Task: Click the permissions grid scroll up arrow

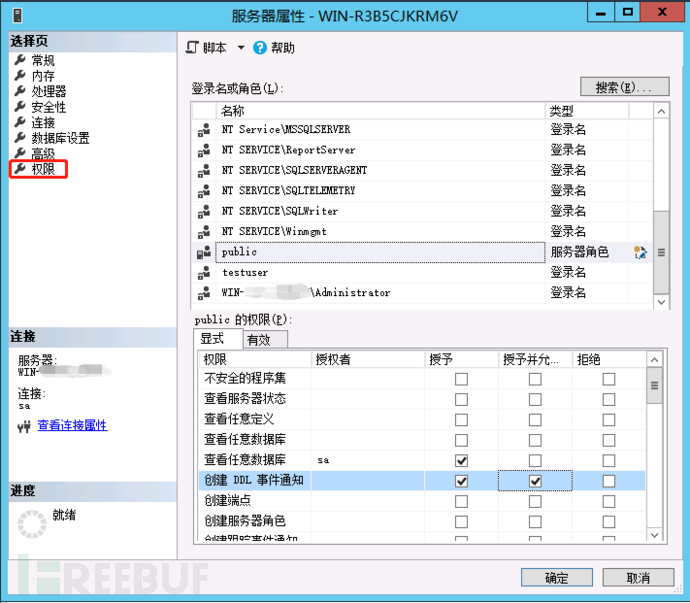Action: 654,360
